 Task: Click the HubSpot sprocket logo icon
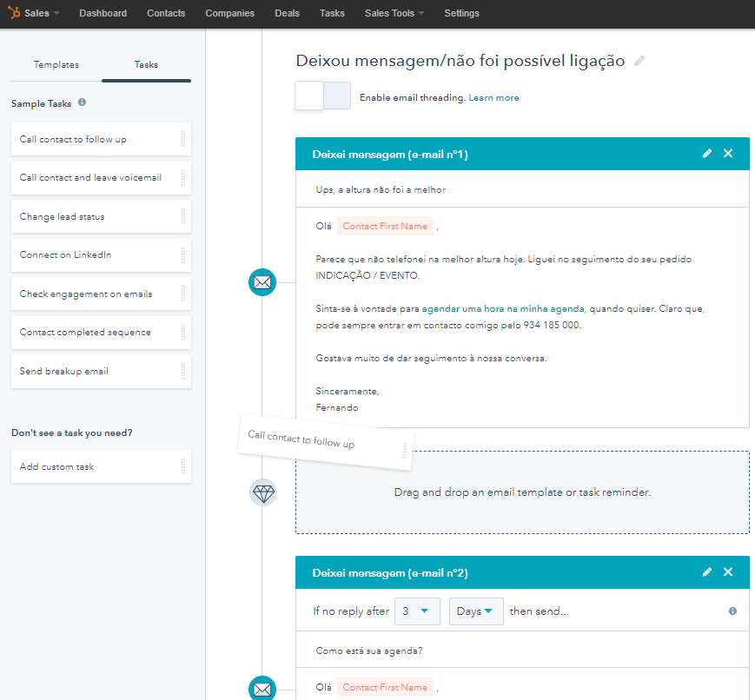pos(14,13)
